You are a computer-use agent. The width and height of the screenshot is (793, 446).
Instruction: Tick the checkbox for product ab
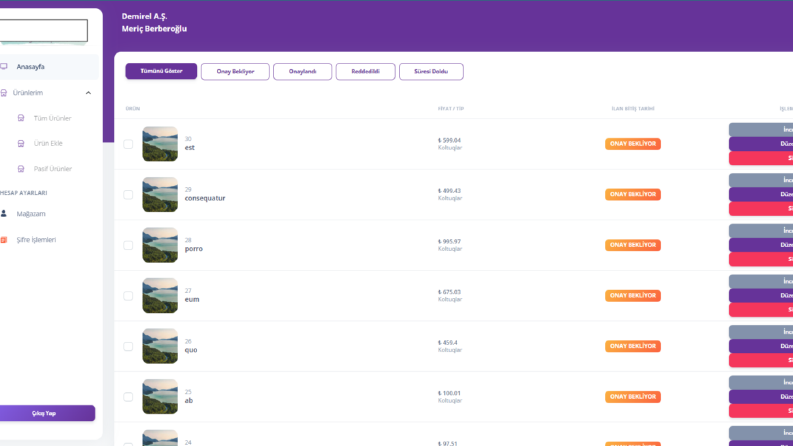tap(128, 397)
